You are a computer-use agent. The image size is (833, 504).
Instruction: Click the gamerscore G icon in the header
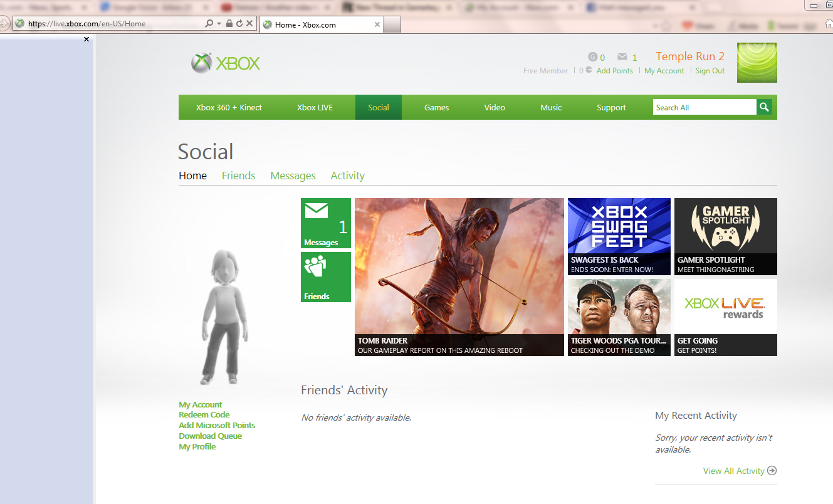coord(592,57)
